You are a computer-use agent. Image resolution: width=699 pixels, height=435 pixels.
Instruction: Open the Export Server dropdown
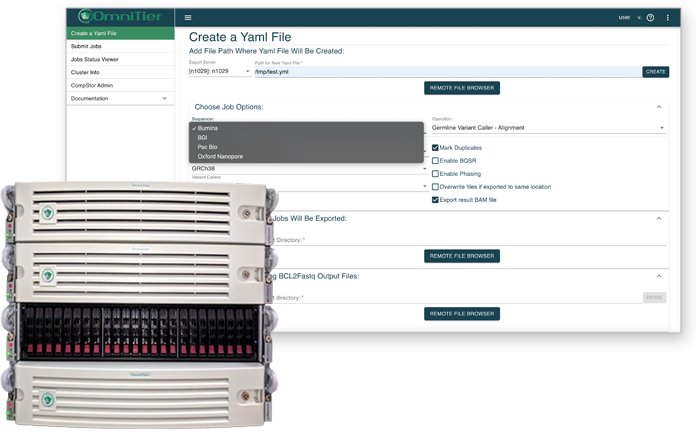pos(220,72)
